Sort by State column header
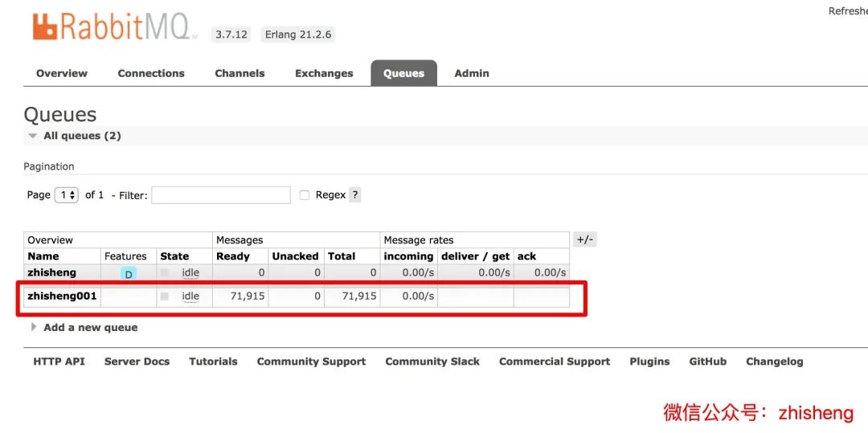This screenshot has height=433, width=868. click(174, 256)
